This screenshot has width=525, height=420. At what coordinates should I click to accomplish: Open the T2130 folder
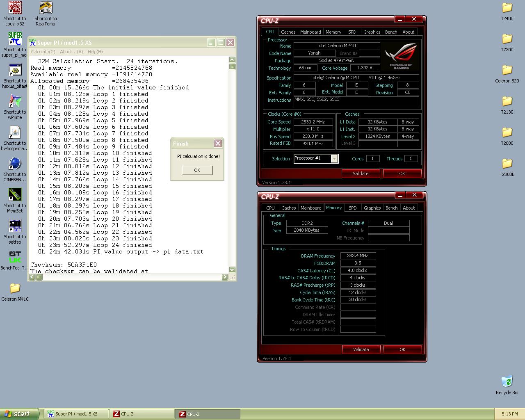[507, 101]
